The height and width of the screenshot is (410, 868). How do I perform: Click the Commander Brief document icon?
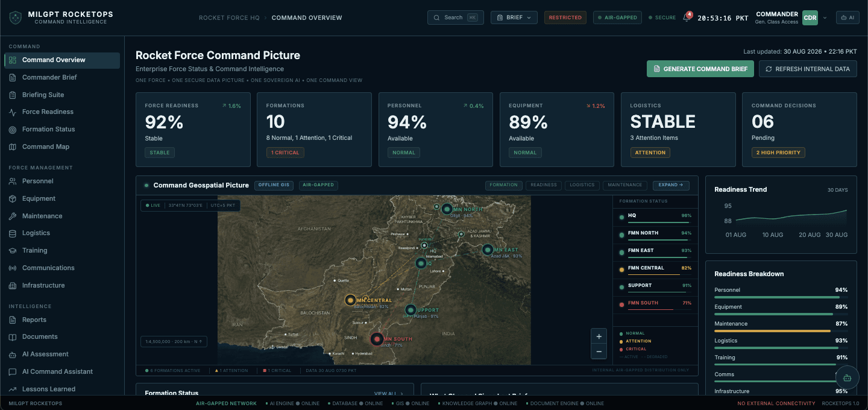point(13,77)
